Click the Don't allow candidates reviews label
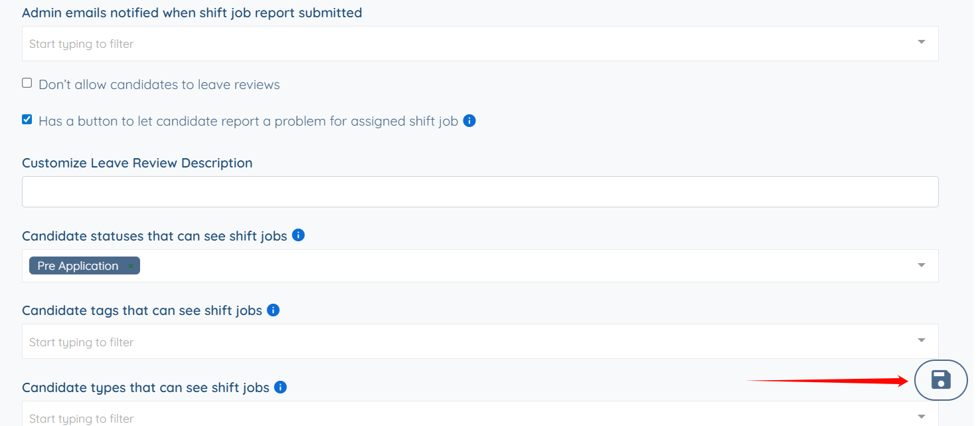This screenshot has width=980, height=426. pos(159,85)
